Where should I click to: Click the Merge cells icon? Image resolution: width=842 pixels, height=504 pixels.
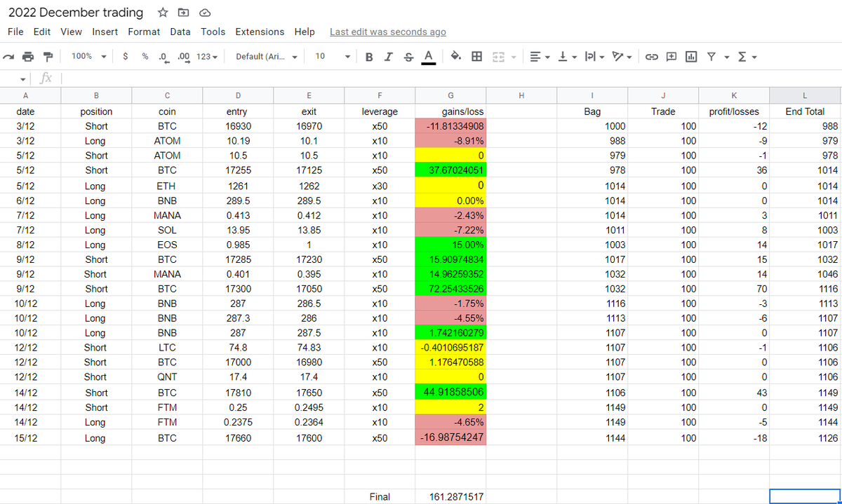500,56
